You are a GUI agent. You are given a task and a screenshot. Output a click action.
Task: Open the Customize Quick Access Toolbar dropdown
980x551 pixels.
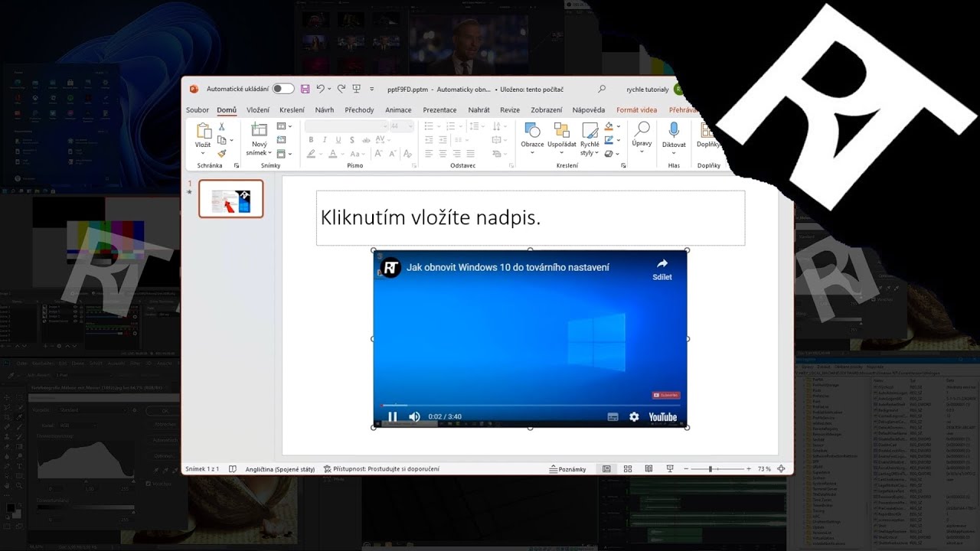click(372, 90)
